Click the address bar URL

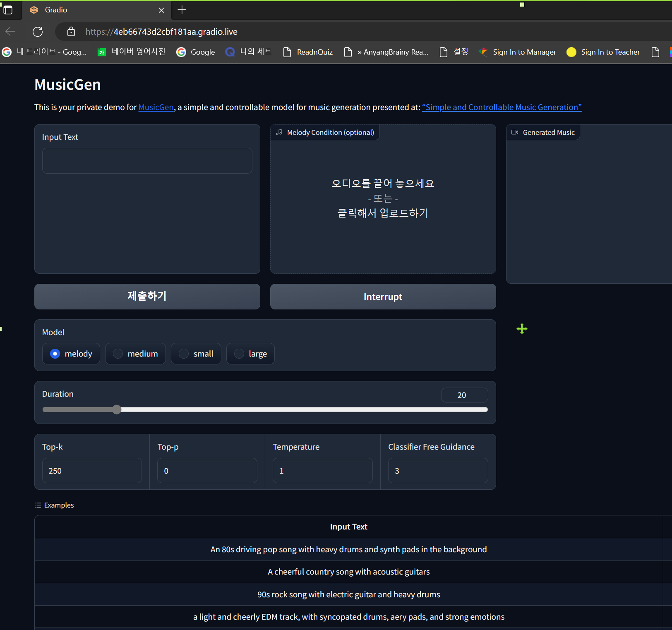tap(161, 32)
